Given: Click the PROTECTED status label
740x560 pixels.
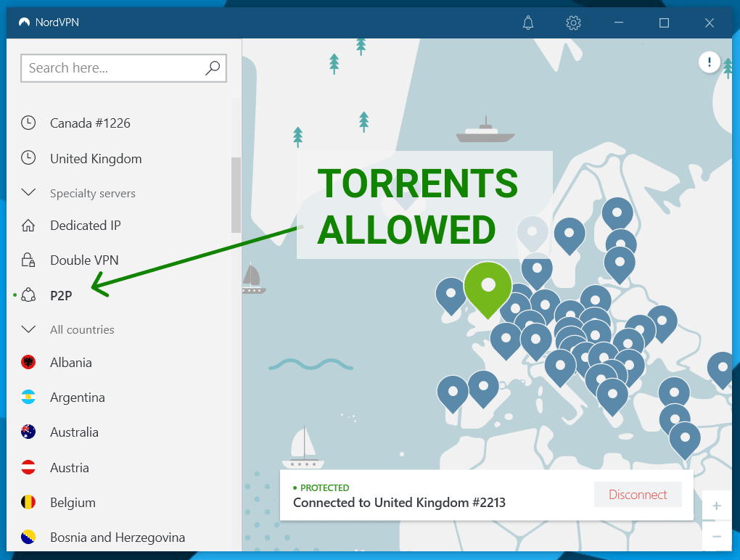Looking at the screenshot, I should pyautogui.click(x=325, y=487).
